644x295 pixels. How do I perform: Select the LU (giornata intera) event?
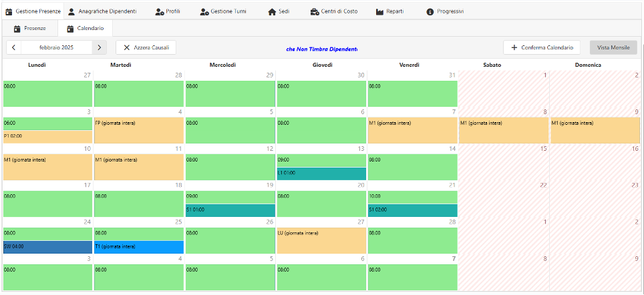pos(321,240)
